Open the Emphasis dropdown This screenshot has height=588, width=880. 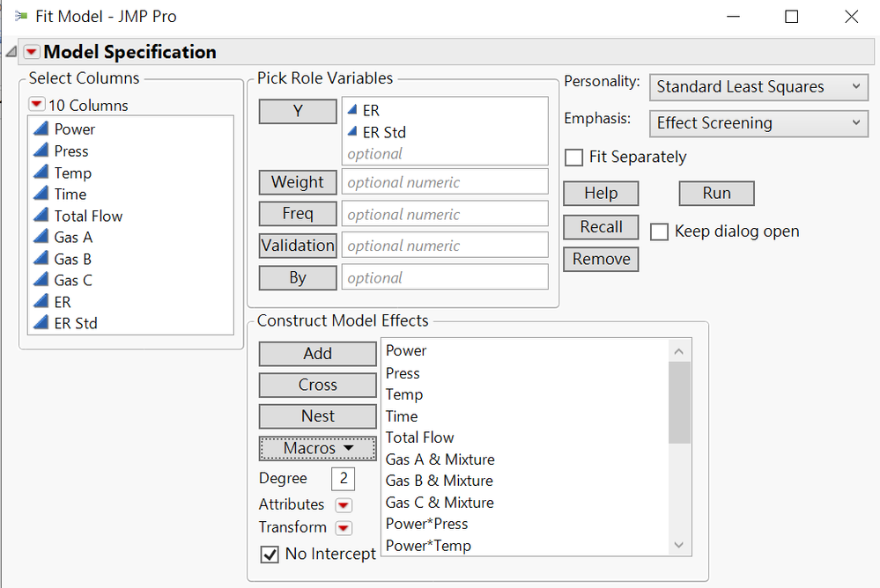click(x=758, y=123)
